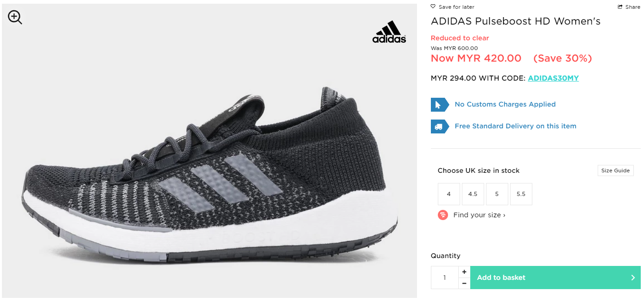Pick UK size 5.5
Viewport: 644px width, 303px height.
click(521, 194)
